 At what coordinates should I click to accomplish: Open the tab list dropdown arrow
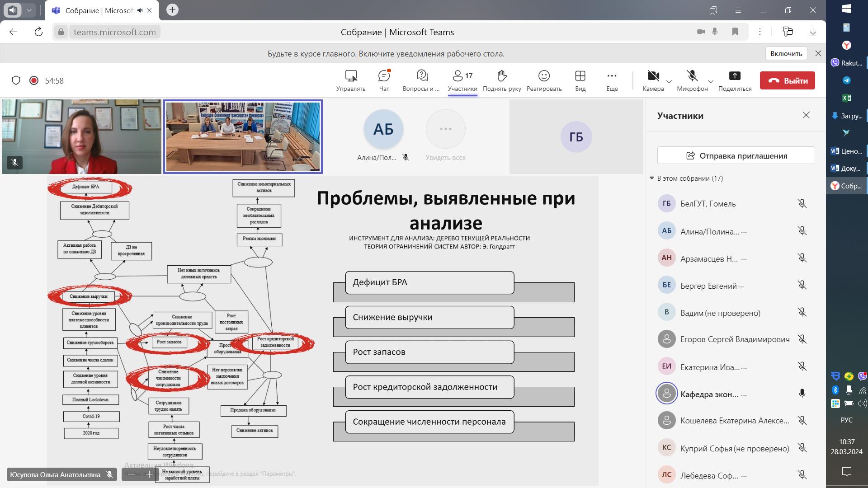pos(29,10)
